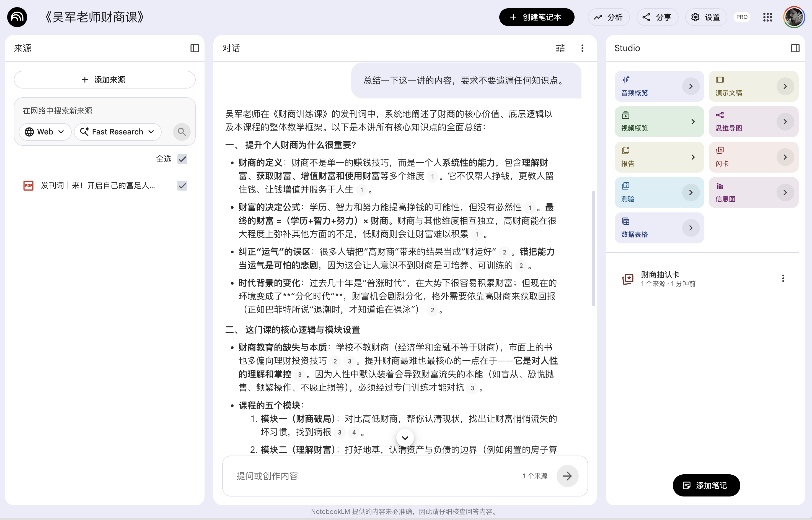
Task: Expand 信息图 options chevron
Action: (785, 193)
